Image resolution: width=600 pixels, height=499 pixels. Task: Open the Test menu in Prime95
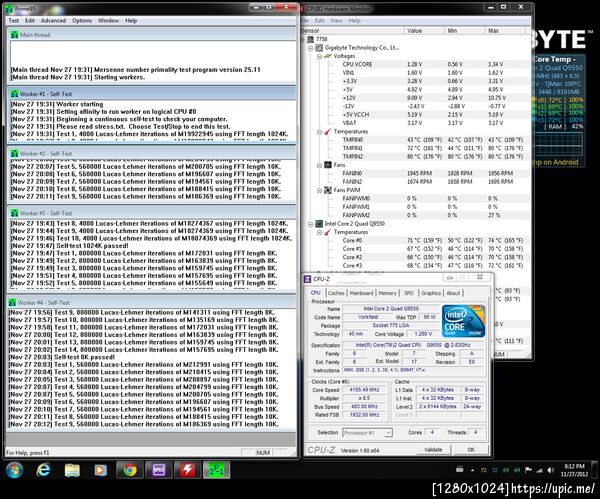coord(13,21)
